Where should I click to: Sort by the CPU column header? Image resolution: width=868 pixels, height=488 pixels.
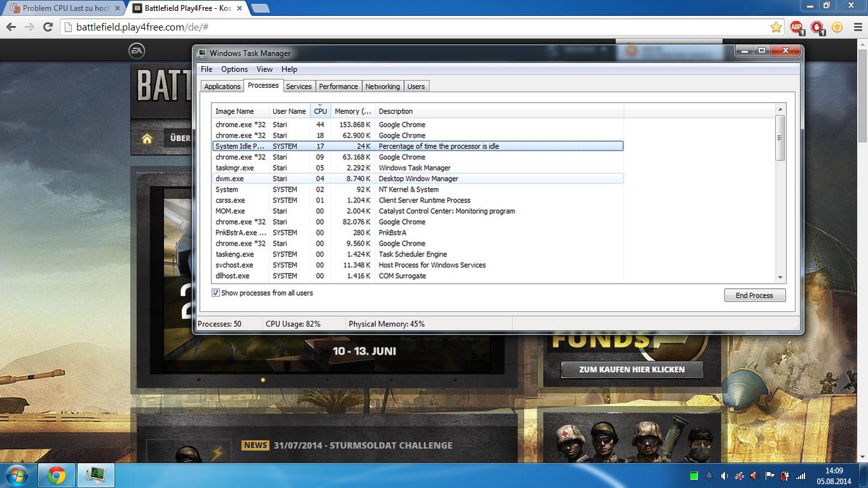[320, 111]
